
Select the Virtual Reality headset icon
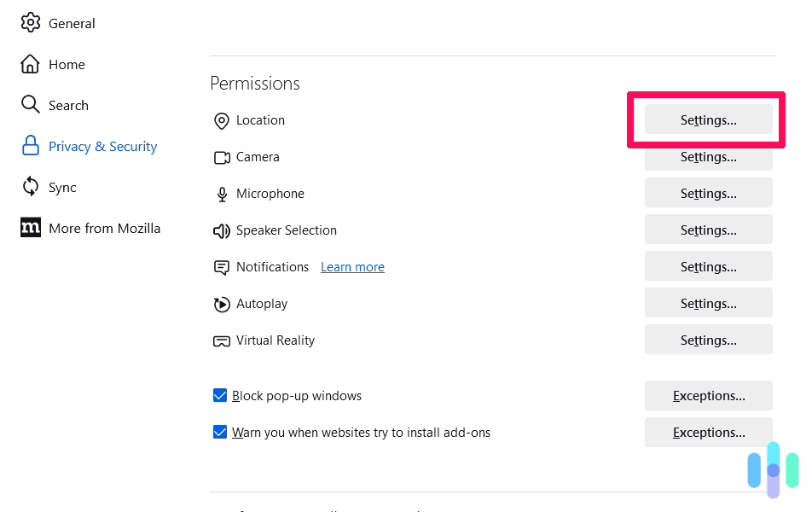[x=222, y=340]
